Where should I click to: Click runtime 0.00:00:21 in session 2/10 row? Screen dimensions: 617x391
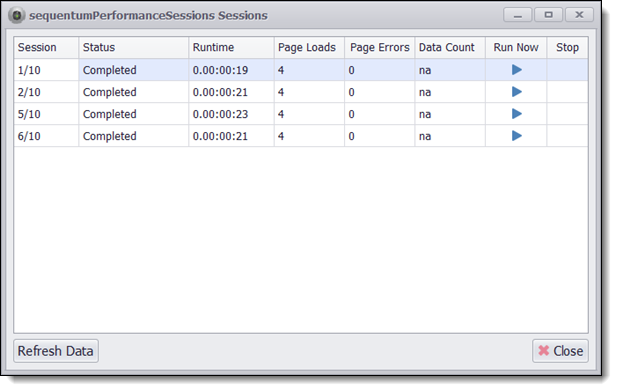(x=231, y=92)
